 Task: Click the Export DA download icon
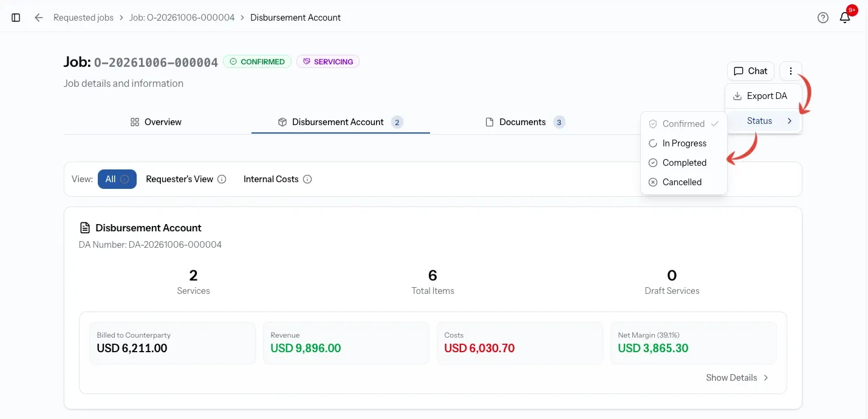pyautogui.click(x=737, y=96)
